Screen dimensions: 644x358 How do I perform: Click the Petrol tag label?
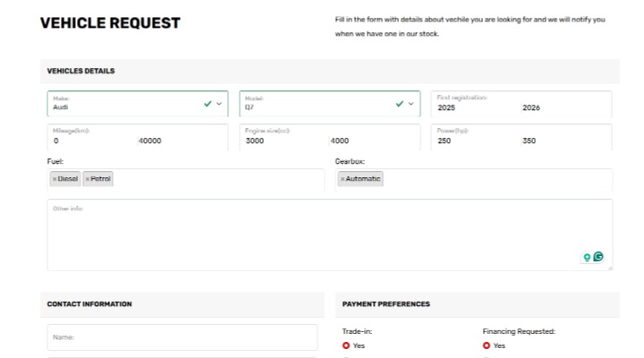100,179
